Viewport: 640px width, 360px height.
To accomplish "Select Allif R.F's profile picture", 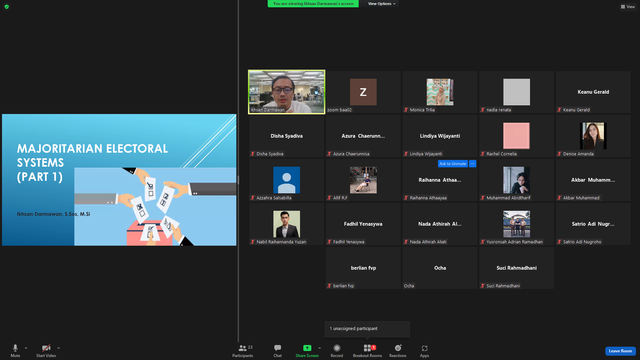I will [x=363, y=180].
